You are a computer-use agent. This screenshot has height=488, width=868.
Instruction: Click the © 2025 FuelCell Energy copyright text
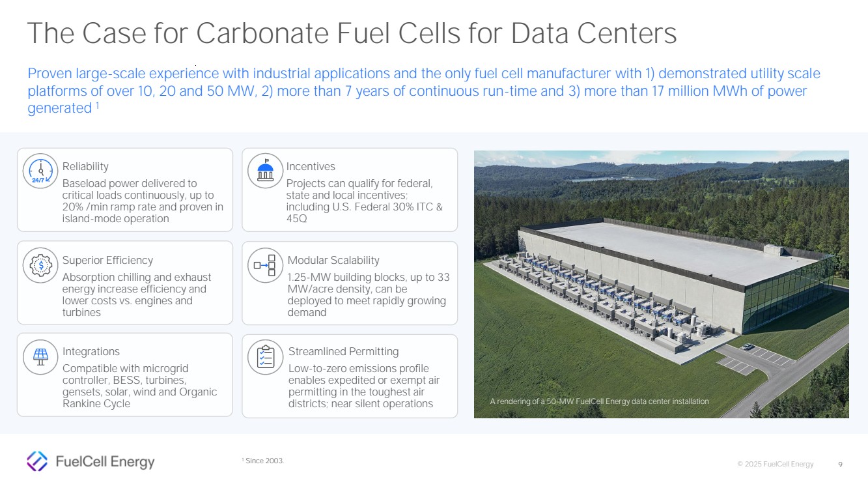point(775,465)
